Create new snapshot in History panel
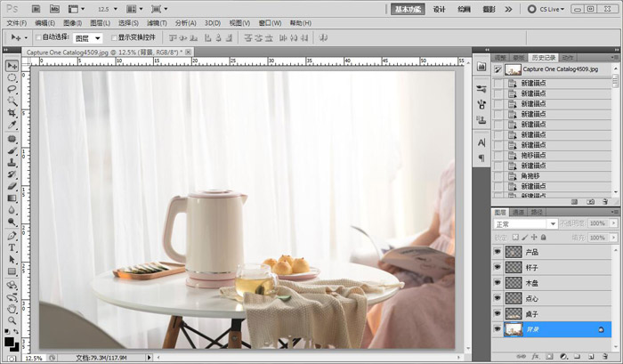Screen dimensions: 623x364 coord(591,202)
